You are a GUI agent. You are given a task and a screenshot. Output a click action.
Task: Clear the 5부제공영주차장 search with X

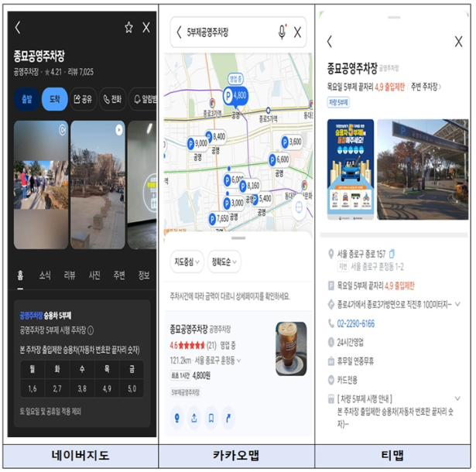(298, 32)
